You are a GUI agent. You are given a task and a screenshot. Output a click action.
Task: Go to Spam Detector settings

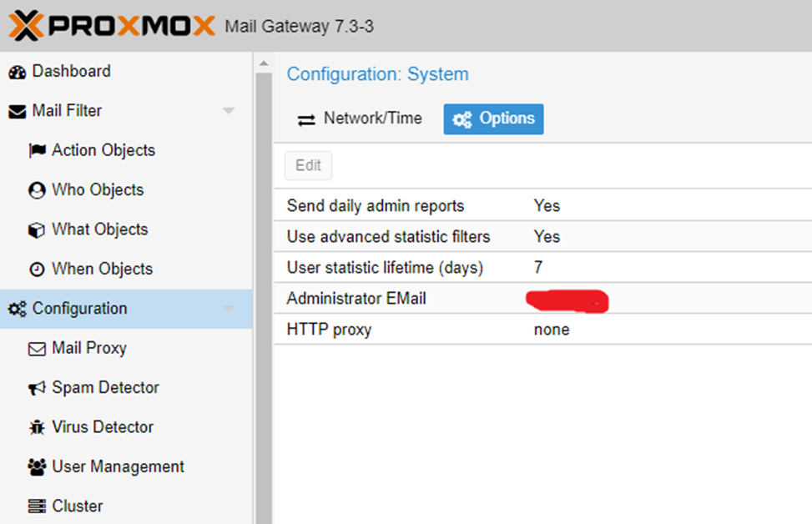(x=126, y=388)
